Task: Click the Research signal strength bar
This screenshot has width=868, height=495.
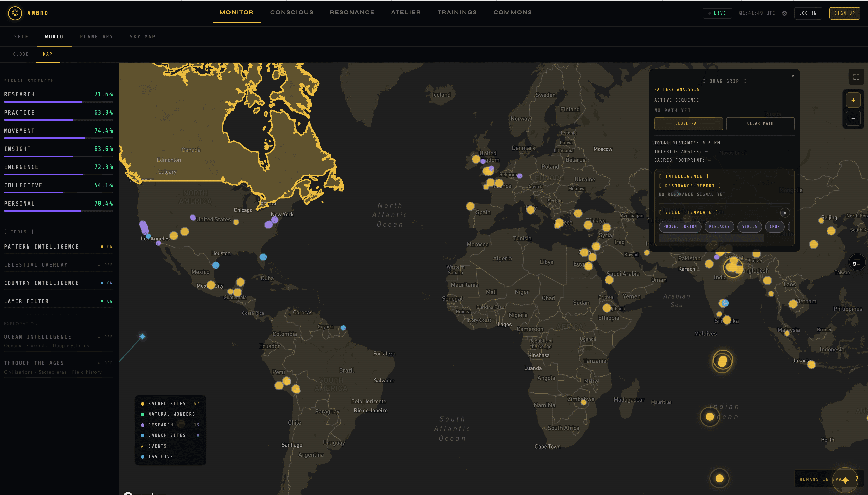Action: click(x=59, y=102)
